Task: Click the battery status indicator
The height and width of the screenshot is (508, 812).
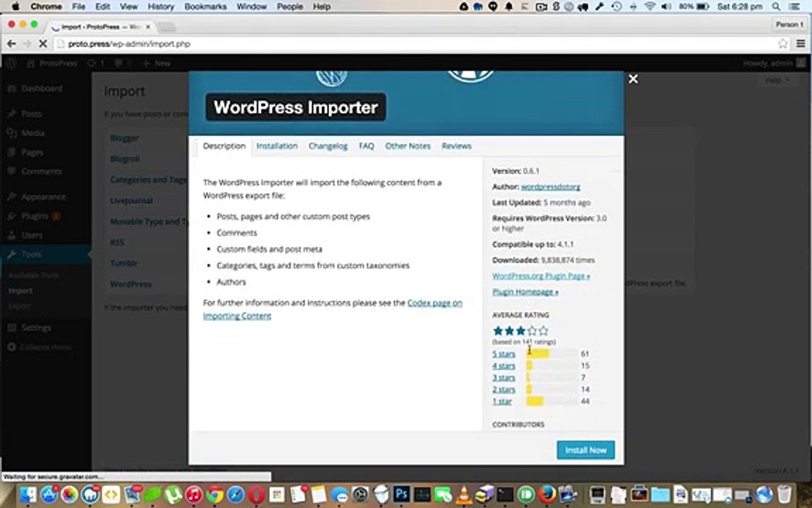Action: coord(694,7)
